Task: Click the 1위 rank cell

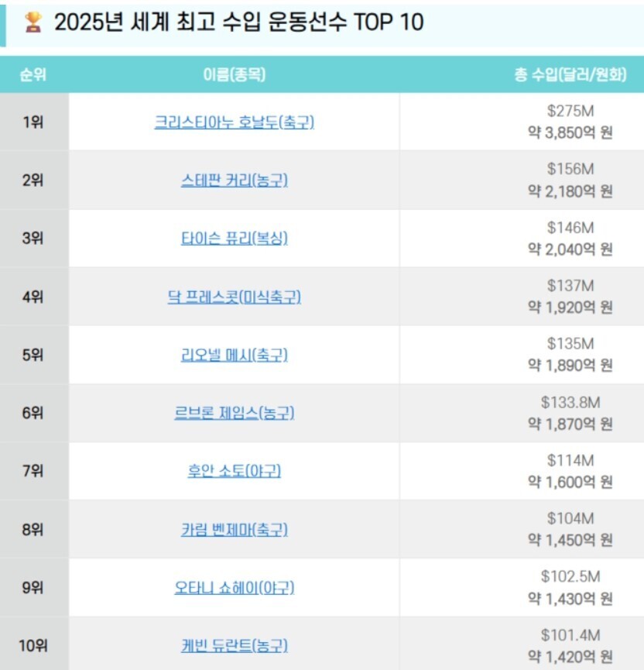Action: (33, 122)
